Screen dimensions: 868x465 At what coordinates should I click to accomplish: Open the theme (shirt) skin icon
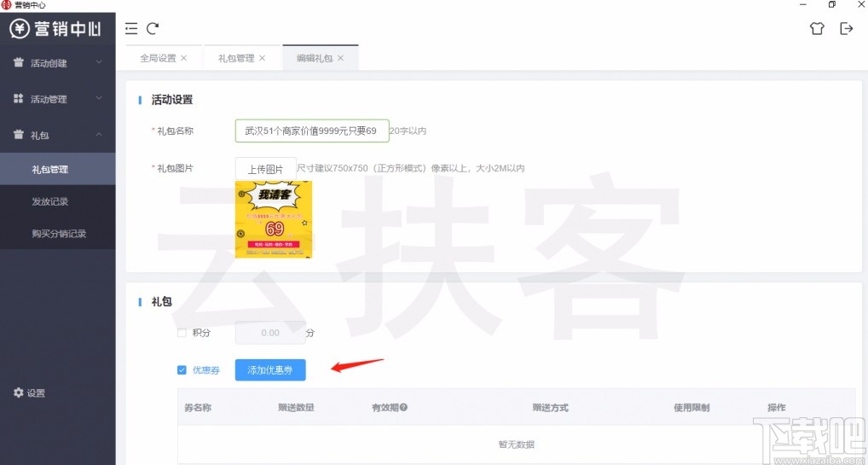(x=817, y=28)
